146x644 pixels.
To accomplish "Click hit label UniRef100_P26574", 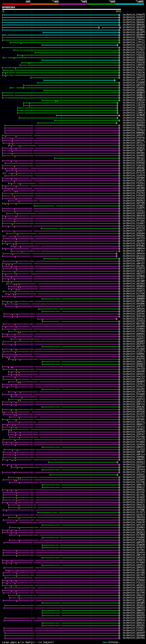I will click(134, 268).
